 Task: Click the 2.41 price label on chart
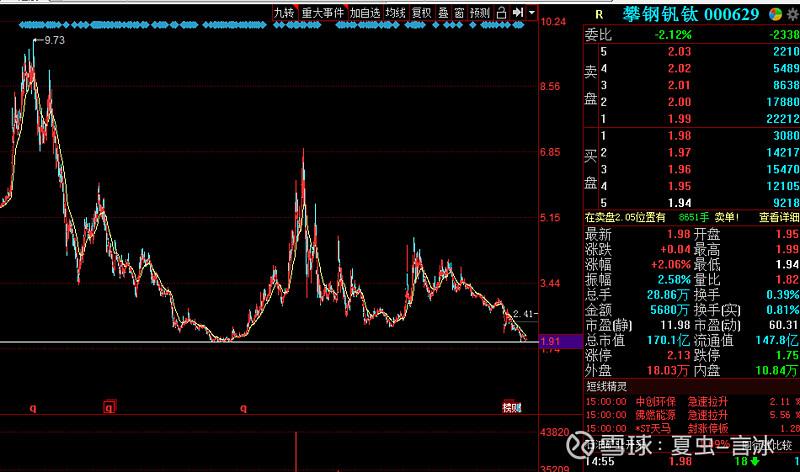(523, 314)
